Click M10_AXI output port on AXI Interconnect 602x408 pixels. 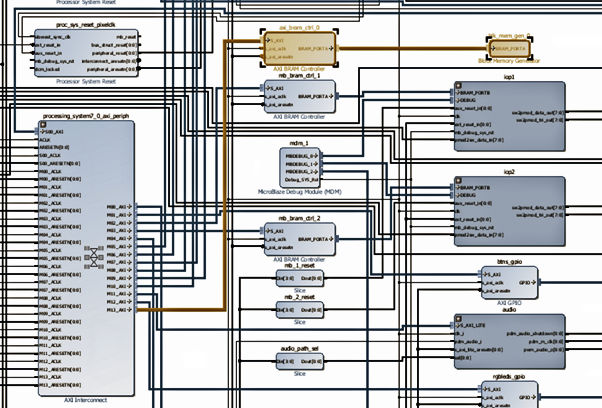pos(119,286)
